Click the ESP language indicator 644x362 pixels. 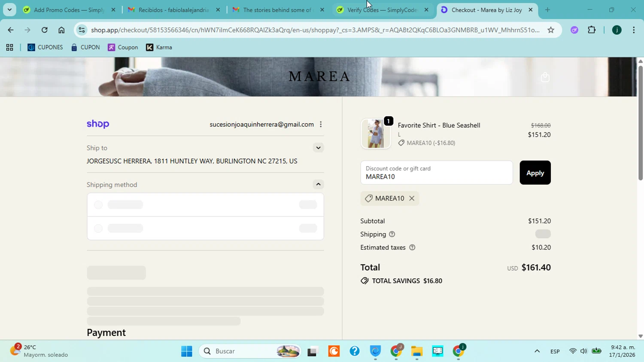[x=555, y=352]
